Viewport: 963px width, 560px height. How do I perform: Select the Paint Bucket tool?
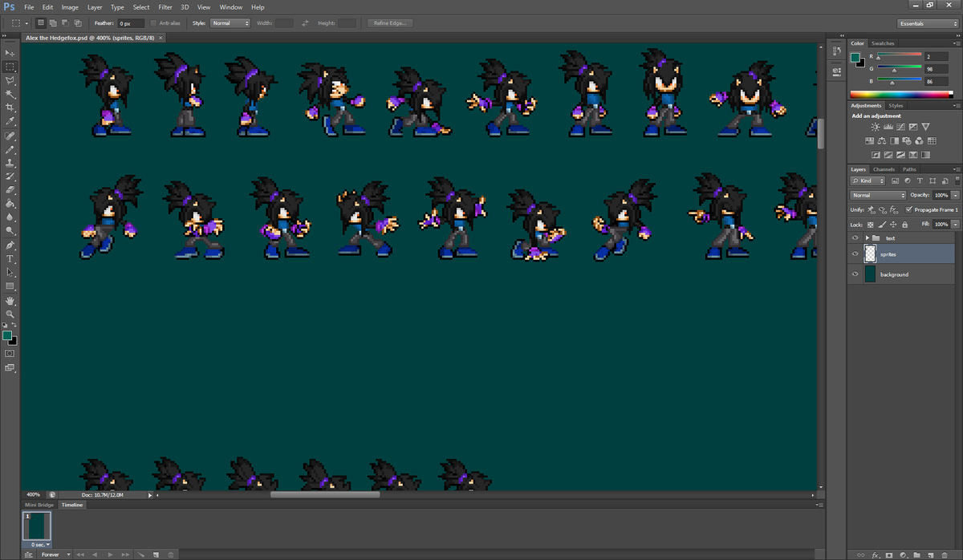pyautogui.click(x=10, y=204)
